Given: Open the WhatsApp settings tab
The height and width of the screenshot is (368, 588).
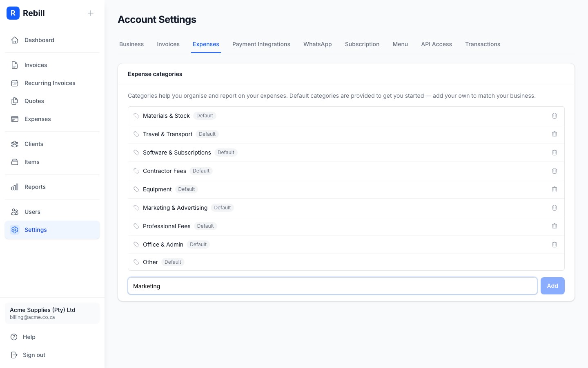Looking at the screenshot, I should (317, 44).
